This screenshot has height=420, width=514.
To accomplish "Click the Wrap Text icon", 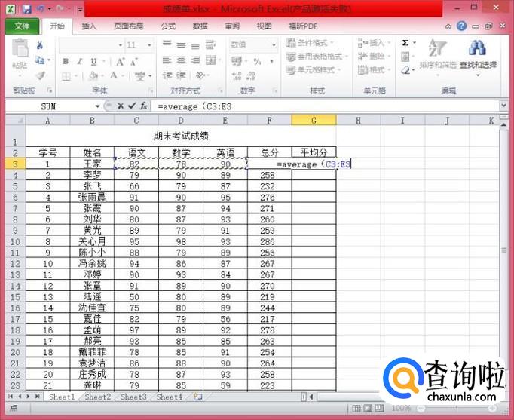I will 211,45.
